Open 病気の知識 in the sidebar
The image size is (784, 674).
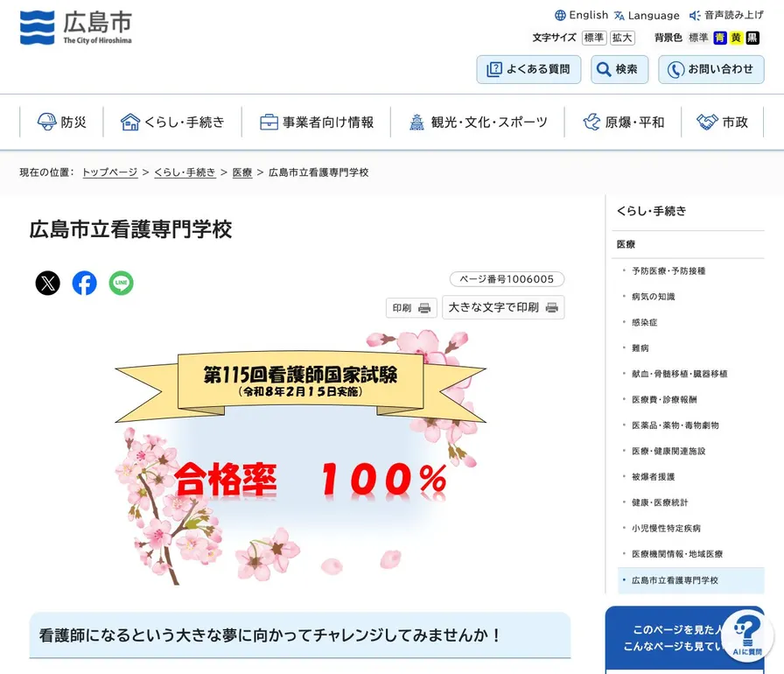tap(653, 297)
